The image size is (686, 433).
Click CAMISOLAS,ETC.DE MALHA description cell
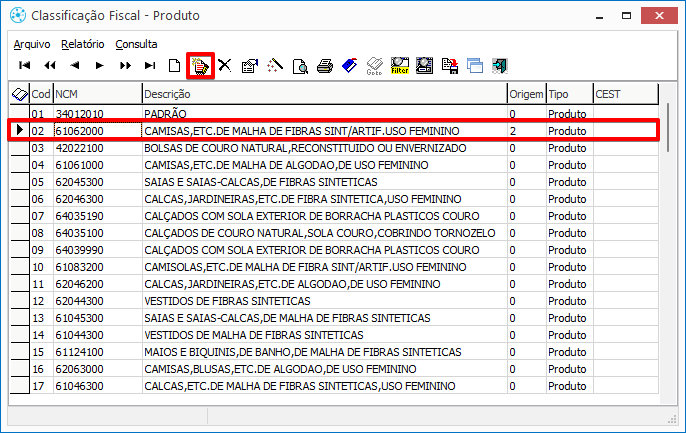[325, 267]
